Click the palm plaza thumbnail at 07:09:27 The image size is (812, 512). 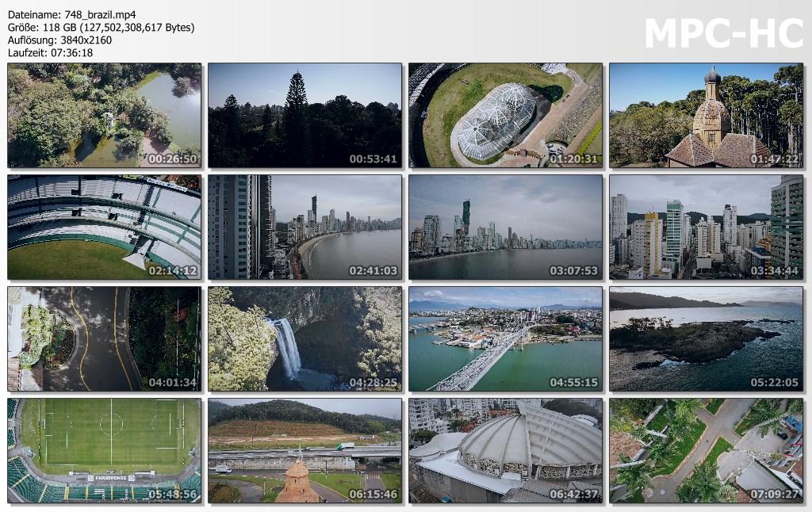(x=707, y=450)
